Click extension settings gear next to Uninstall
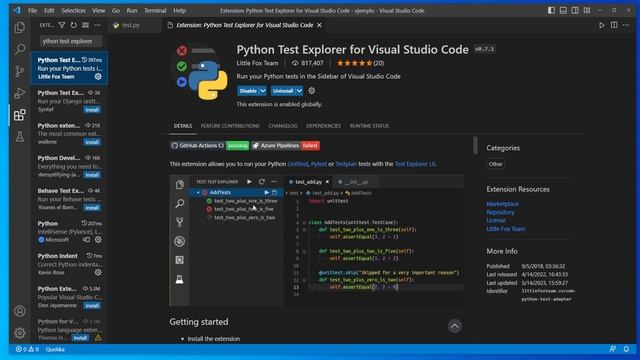Viewport: 640px width, 360px height. click(311, 91)
